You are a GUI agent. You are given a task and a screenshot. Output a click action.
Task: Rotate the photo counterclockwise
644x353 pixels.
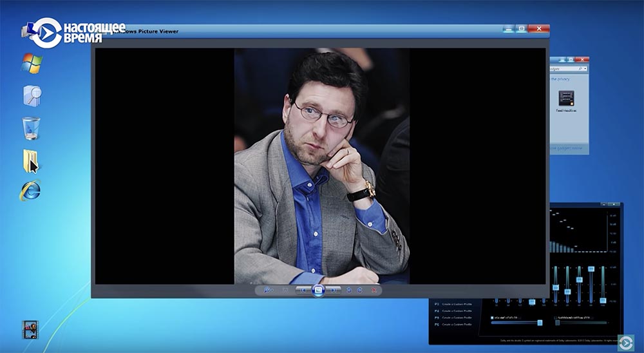point(348,290)
